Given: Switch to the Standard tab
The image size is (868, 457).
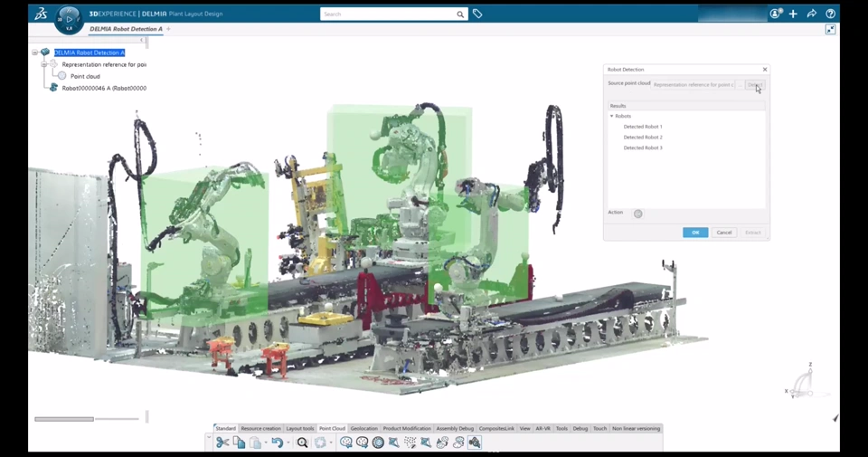Looking at the screenshot, I should [226, 428].
